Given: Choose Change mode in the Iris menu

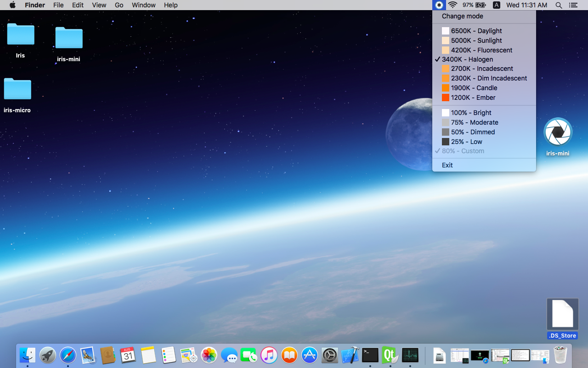Looking at the screenshot, I should pos(484,16).
